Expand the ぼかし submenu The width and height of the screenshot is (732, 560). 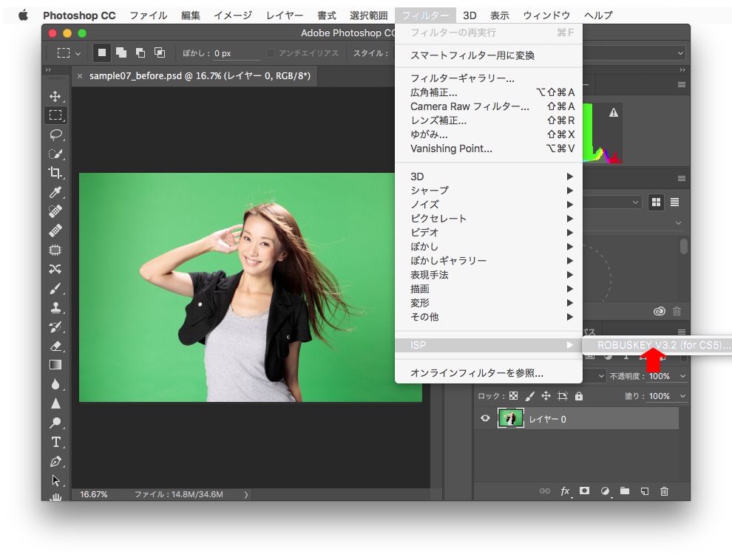point(489,247)
